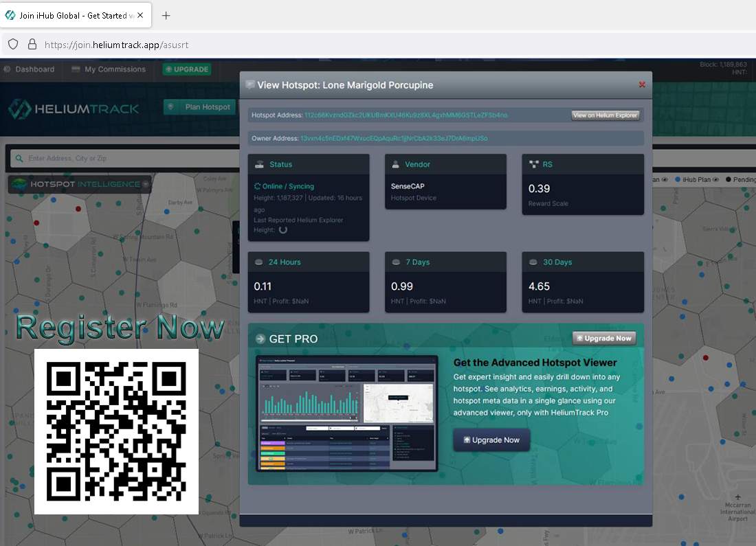Open a new browser tab
The image size is (756, 546).
[166, 15]
